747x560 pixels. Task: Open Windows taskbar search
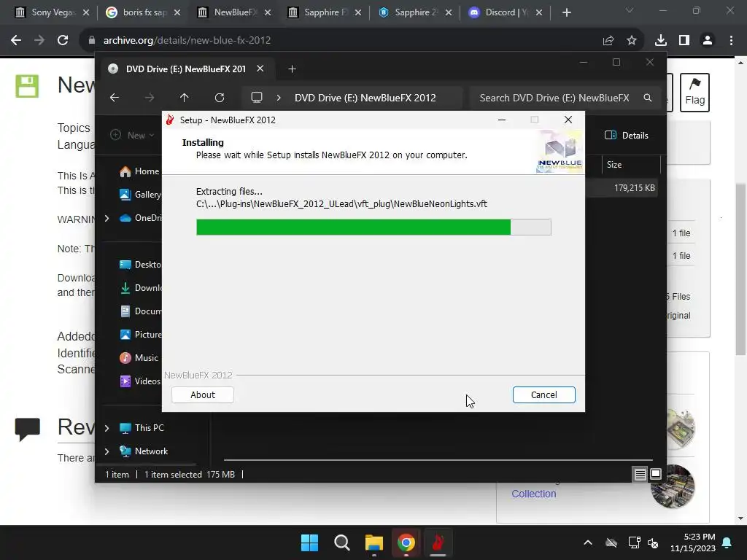pyautogui.click(x=342, y=542)
